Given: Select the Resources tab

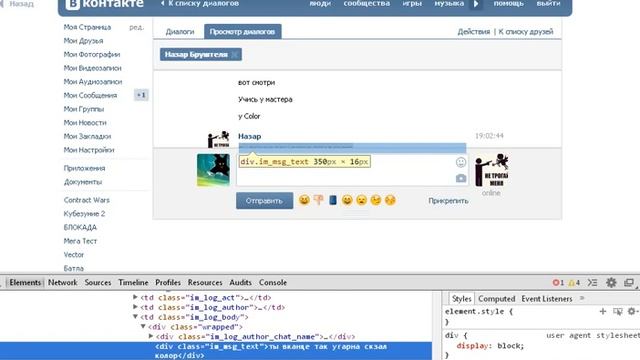Looking at the screenshot, I should (205, 282).
